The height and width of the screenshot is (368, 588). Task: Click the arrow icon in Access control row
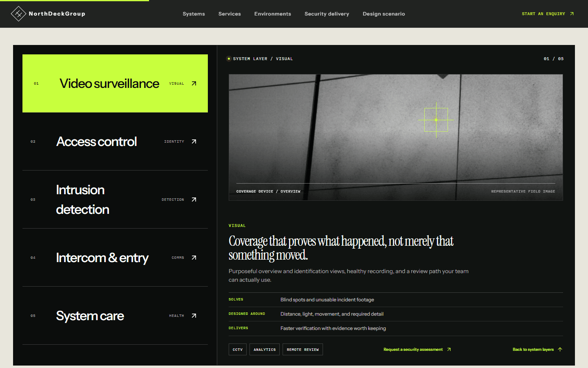tap(194, 141)
